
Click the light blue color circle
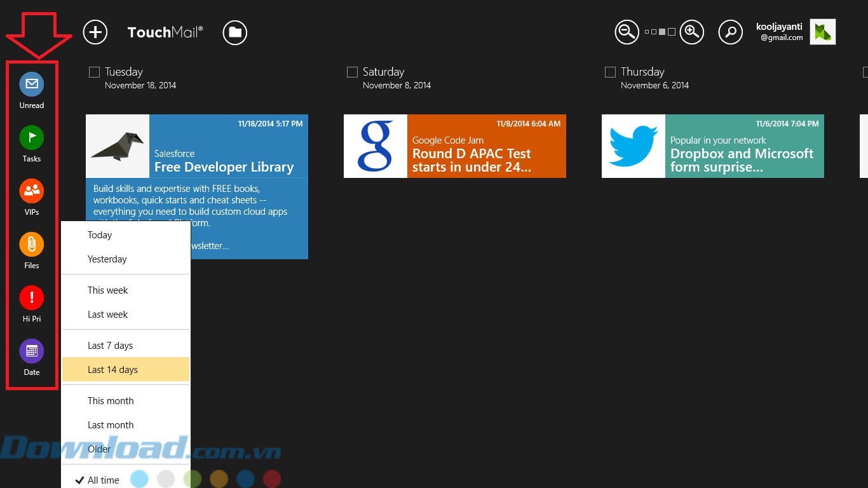pyautogui.click(x=139, y=479)
